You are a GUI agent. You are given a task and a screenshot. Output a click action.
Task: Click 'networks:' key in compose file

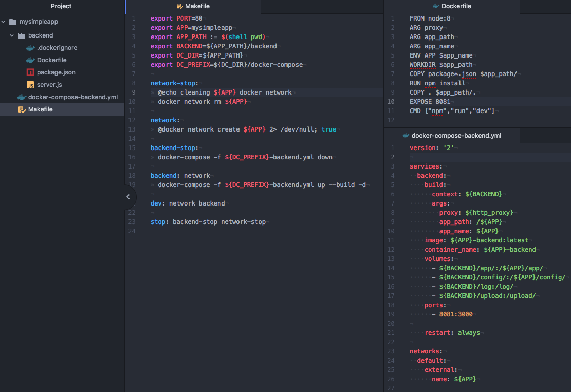[x=426, y=351]
